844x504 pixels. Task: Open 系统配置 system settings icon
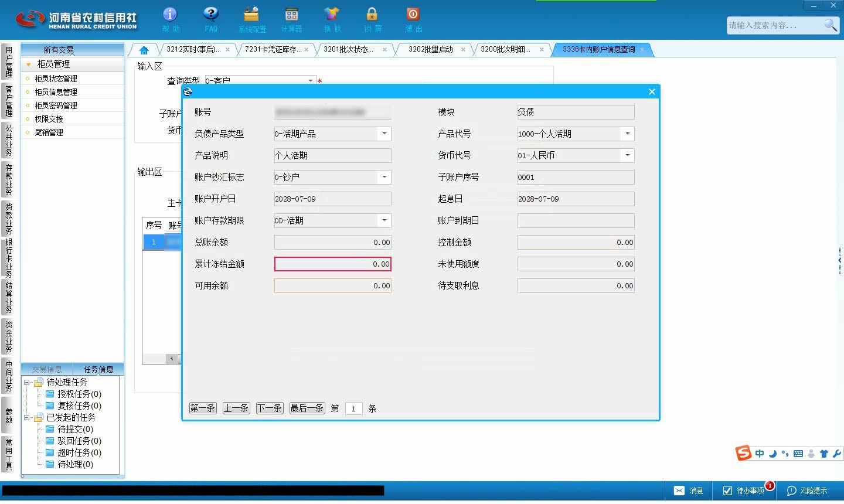click(251, 14)
